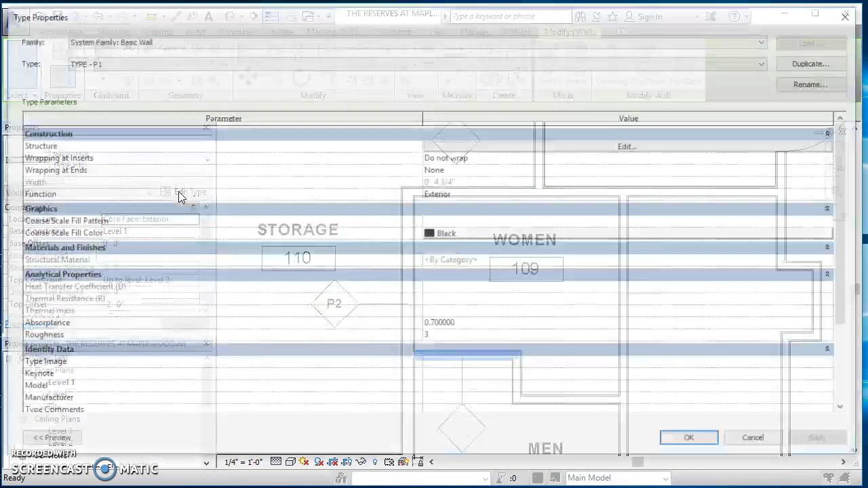This screenshot has width=868, height=488.
Task: Open the Type dropdown showing TYPE - P1
Action: click(761, 64)
